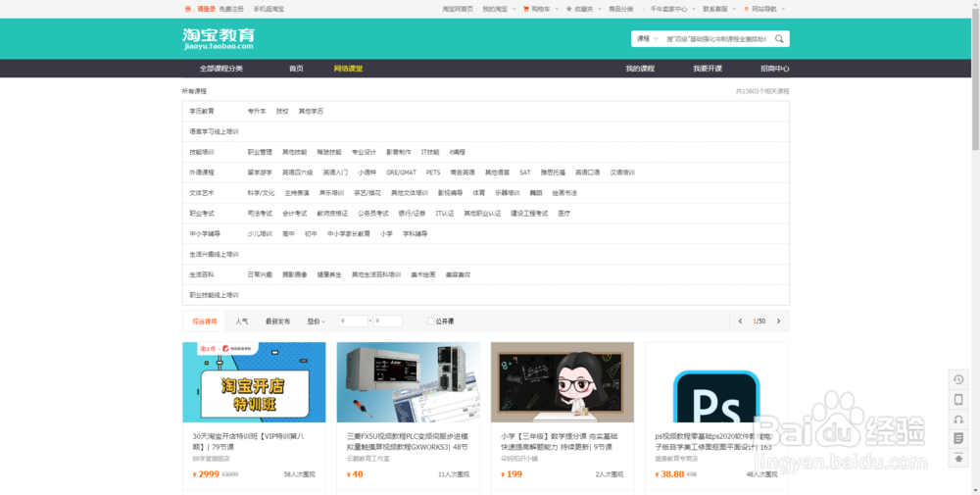Click the 云鹤教育工作室 shop name
This screenshot has height=495, width=980.
[368, 459]
